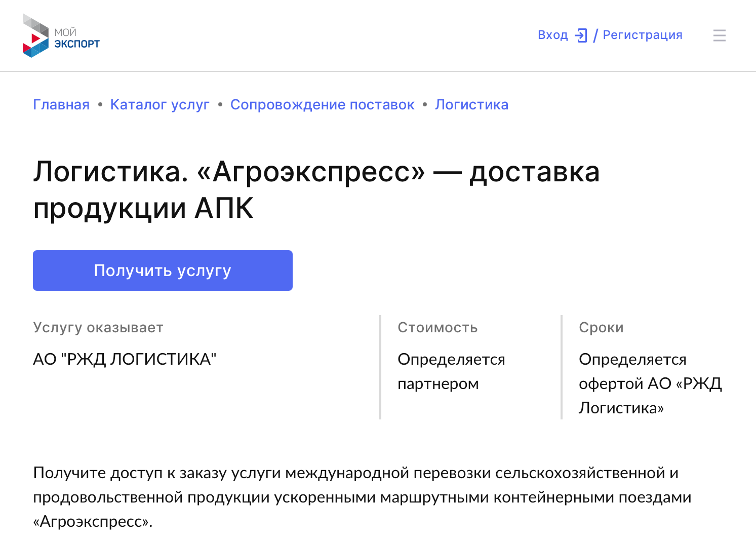Click the Получить услугу button

tap(163, 270)
